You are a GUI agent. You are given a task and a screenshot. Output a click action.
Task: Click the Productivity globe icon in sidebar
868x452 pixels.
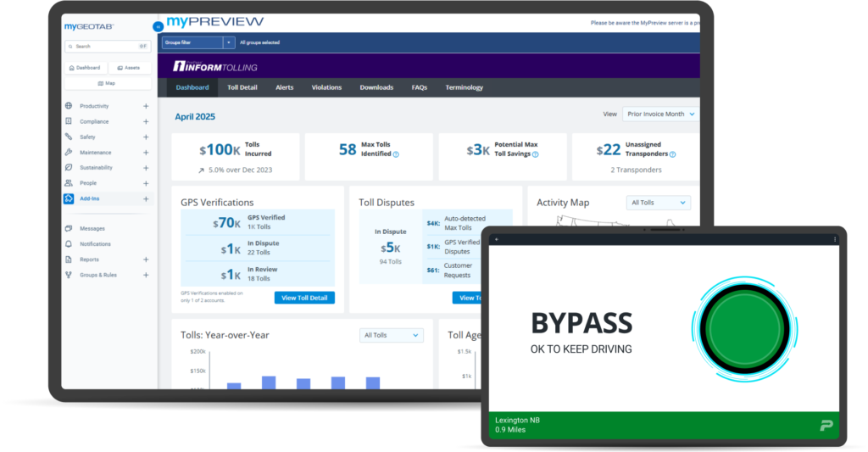pyautogui.click(x=69, y=106)
